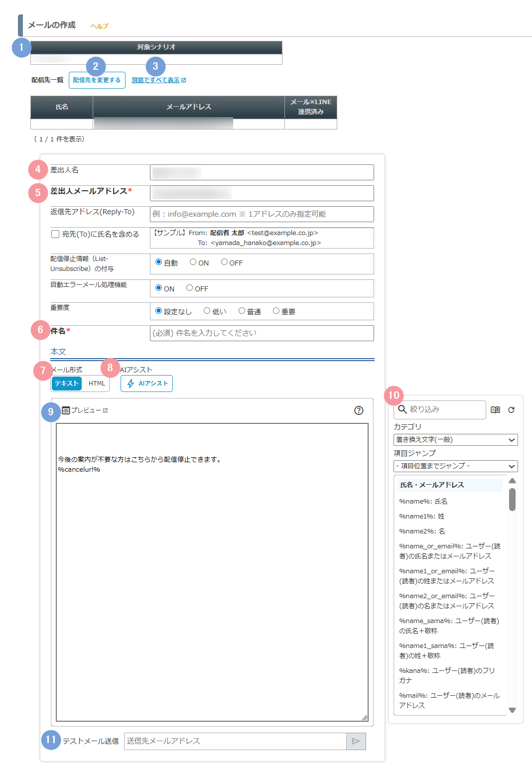Click the placeholder list scrollbar thumb
532x778 pixels.
(x=512, y=499)
